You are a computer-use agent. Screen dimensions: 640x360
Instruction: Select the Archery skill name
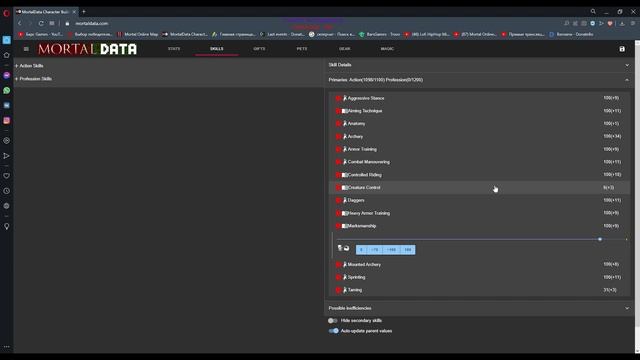click(x=355, y=137)
